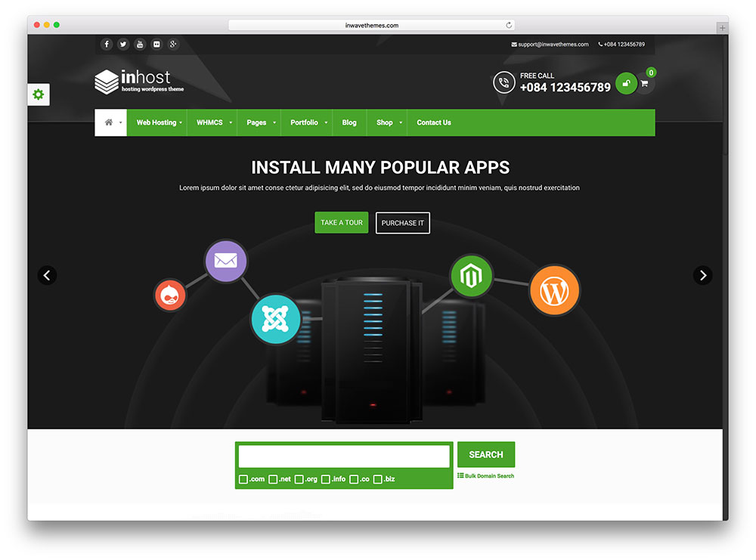Open the Facebook social icon
Image resolution: width=756 pixels, height=560 pixels.
107,45
